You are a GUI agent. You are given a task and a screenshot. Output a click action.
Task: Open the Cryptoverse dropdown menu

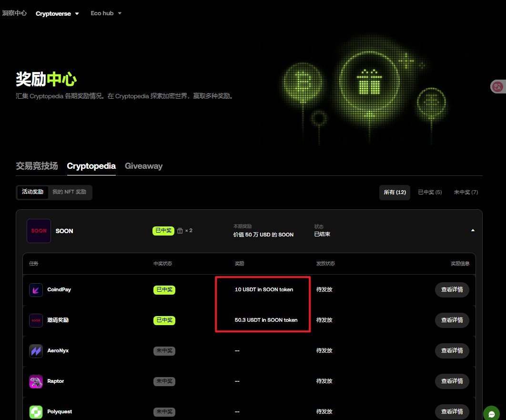click(x=57, y=13)
